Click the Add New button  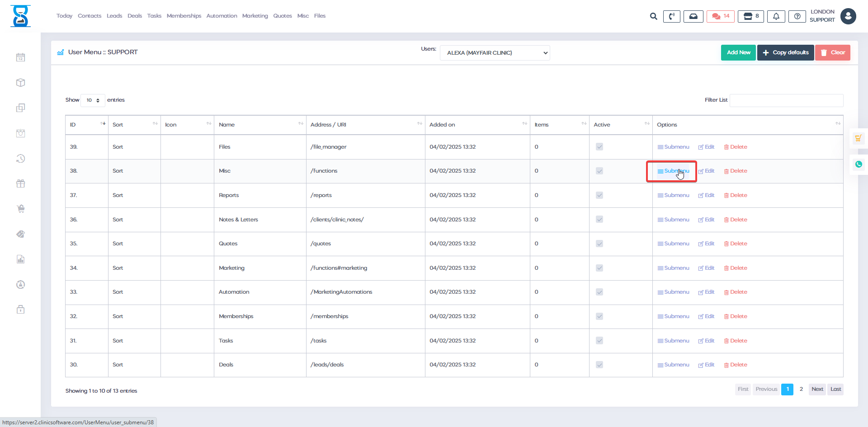point(738,52)
